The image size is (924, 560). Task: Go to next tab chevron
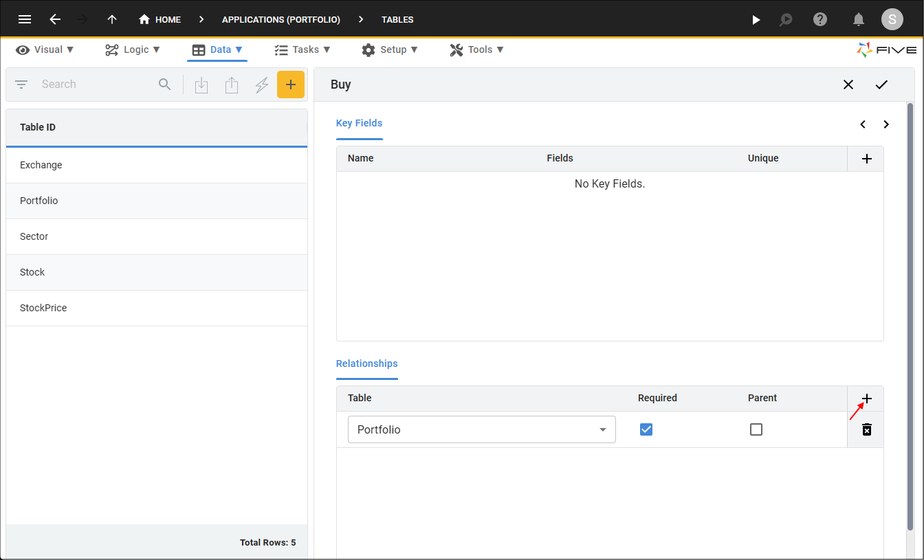click(x=886, y=124)
